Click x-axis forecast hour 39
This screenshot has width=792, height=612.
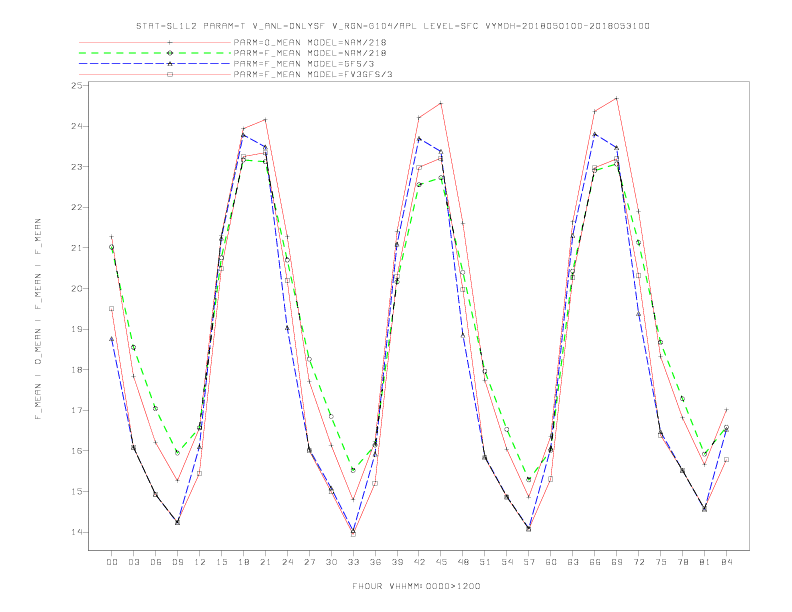tap(397, 562)
